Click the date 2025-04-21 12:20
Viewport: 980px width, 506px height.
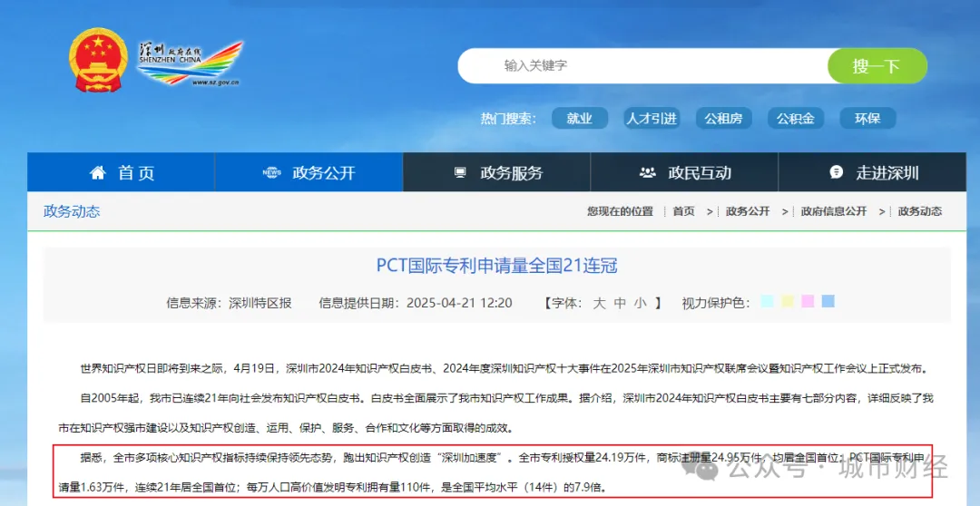(x=459, y=304)
